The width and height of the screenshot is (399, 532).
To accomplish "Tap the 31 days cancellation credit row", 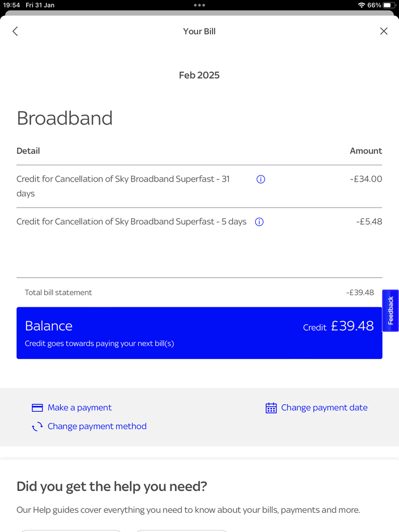I will (x=199, y=186).
